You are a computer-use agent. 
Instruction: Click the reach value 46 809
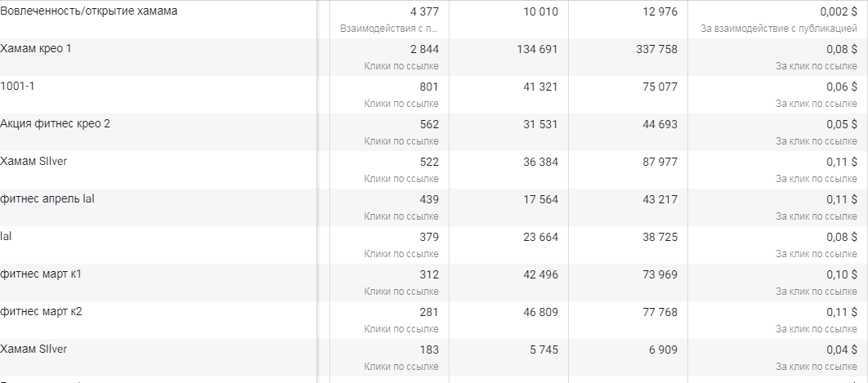539,312
